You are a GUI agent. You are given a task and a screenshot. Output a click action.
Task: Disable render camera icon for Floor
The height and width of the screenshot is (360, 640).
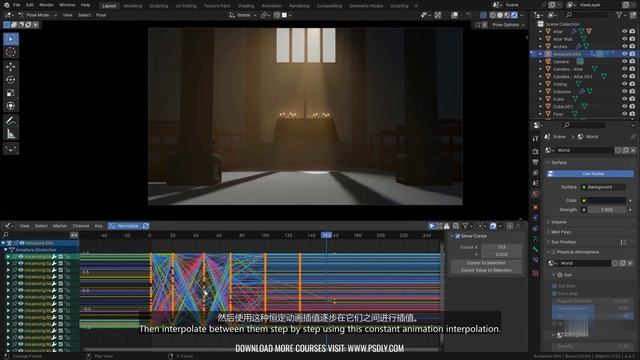click(x=632, y=114)
